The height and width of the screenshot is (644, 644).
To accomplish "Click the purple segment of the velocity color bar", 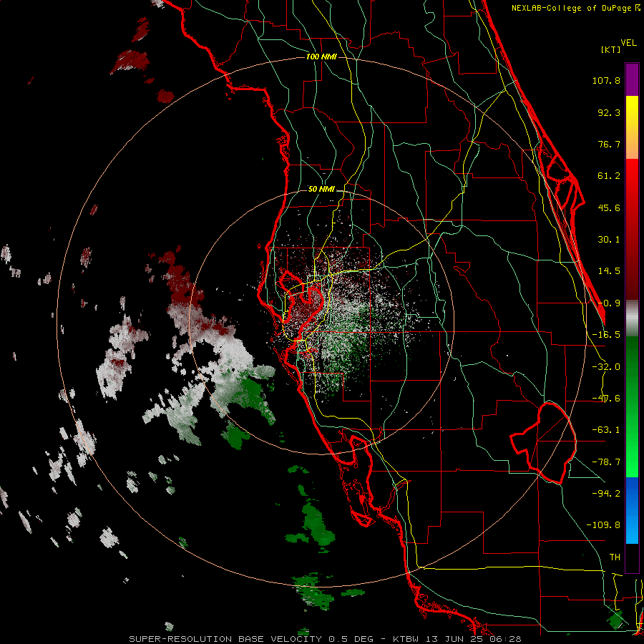I will coord(632,79).
